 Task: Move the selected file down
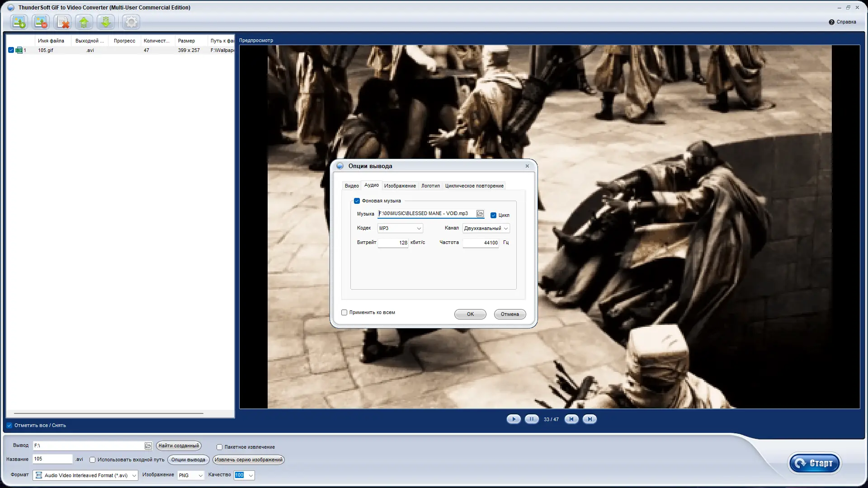pyautogui.click(x=105, y=22)
